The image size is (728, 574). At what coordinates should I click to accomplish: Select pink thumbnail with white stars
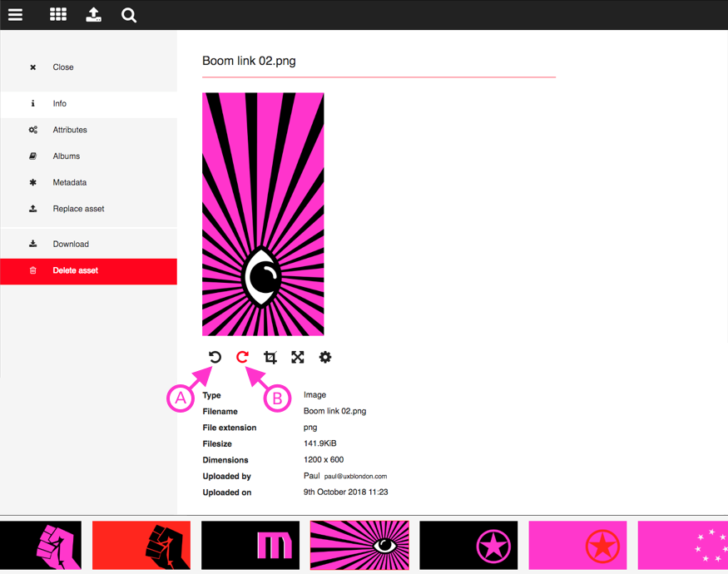[x=683, y=545]
